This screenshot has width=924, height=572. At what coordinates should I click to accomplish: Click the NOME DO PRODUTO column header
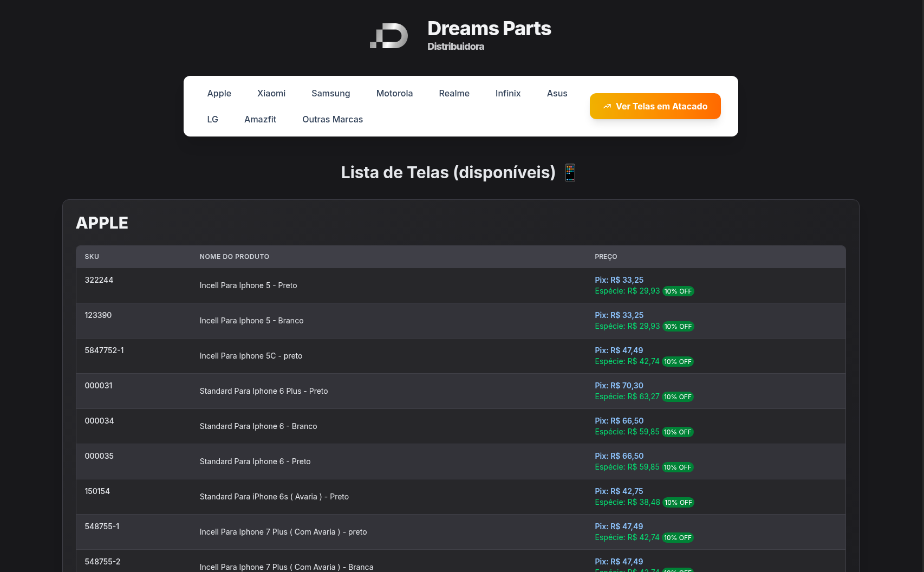(235, 257)
